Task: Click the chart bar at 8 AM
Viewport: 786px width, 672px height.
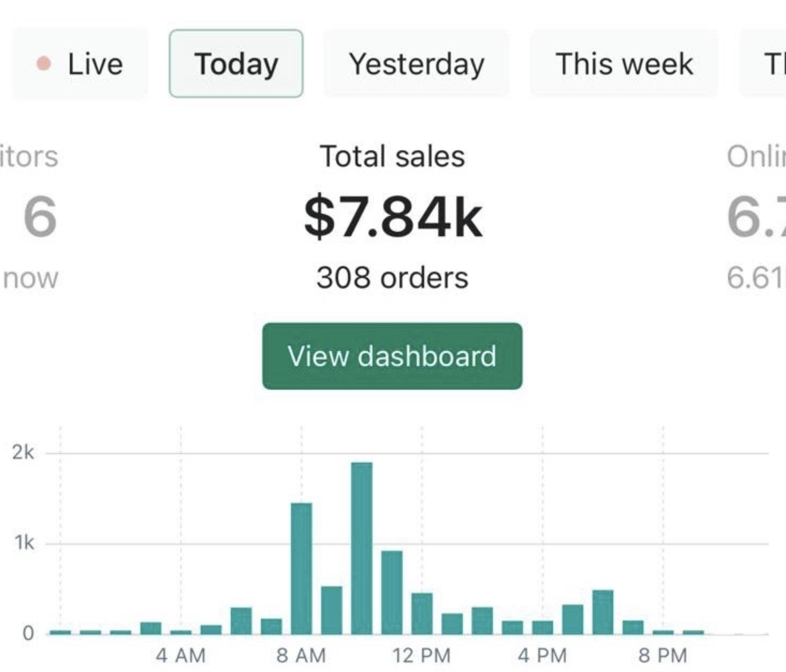Action: click(301, 568)
